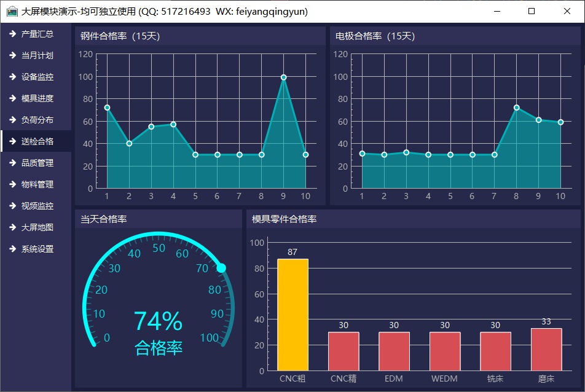Click the 钢件合格率 panel title
This screenshot has height=392, width=585.
120,36
